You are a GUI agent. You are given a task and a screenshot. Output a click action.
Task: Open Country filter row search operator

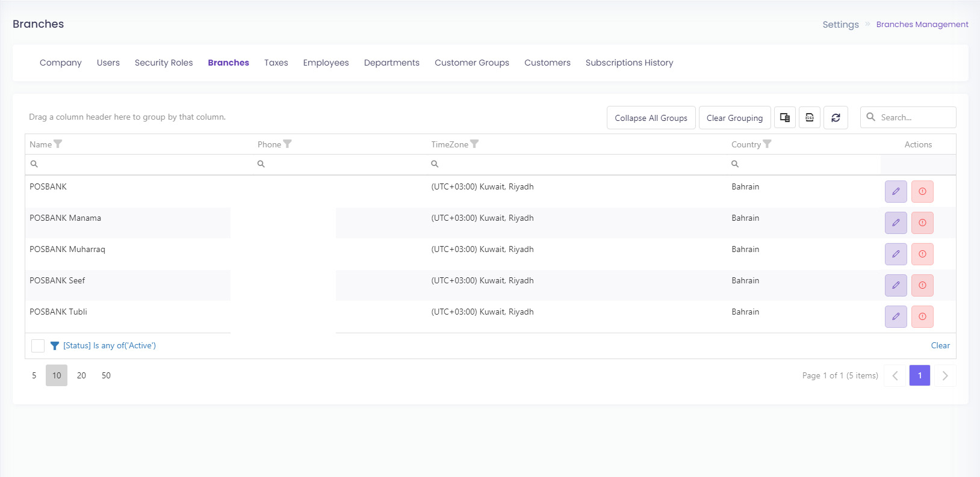pyautogui.click(x=735, y=164)
